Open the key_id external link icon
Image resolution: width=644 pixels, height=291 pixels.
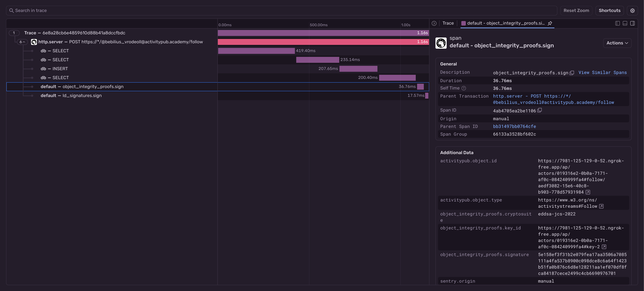pos(604,247)
